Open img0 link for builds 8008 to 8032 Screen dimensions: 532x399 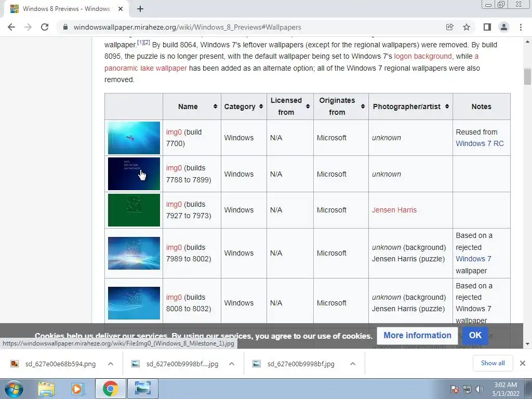coord(174,297)
